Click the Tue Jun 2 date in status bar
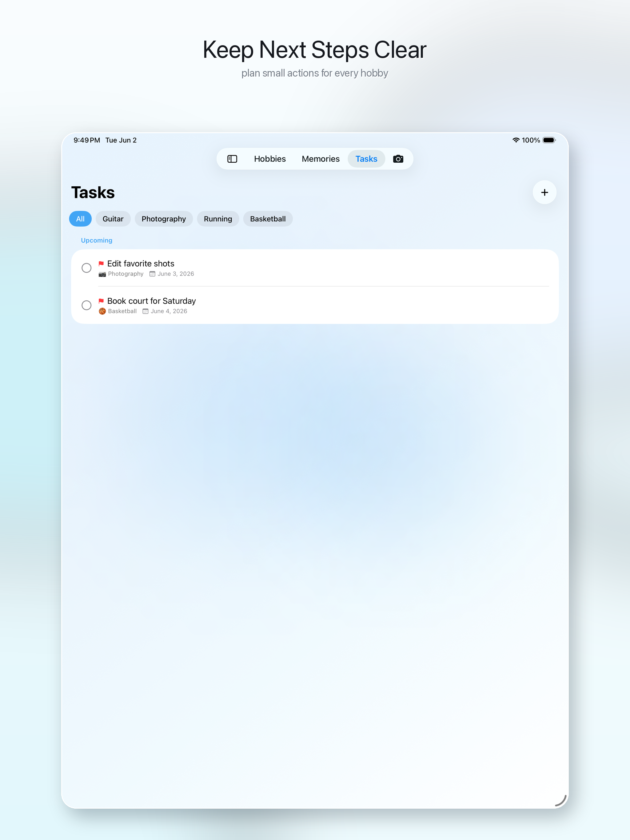 (121, 140)
